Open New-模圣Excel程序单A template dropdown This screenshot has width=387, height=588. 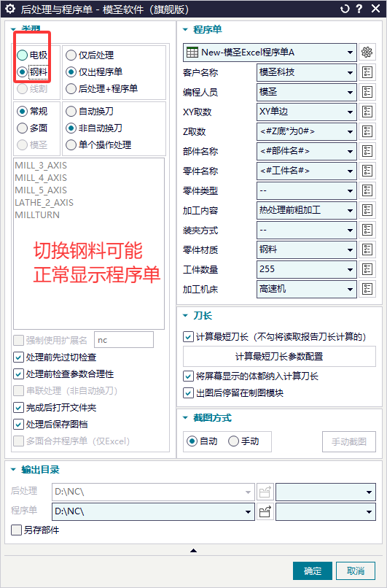[x=270, y=53]
